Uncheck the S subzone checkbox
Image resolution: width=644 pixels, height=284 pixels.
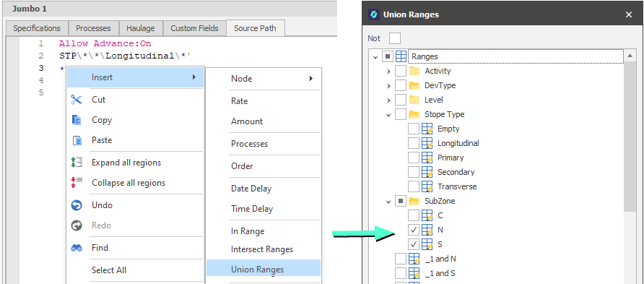click(x=414, y=244)
